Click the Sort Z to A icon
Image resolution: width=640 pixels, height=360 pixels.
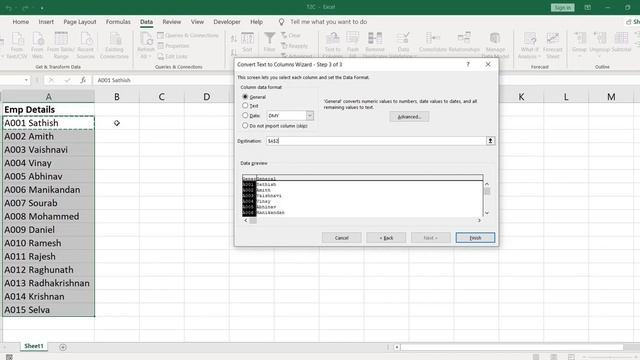tap(233, 52)
